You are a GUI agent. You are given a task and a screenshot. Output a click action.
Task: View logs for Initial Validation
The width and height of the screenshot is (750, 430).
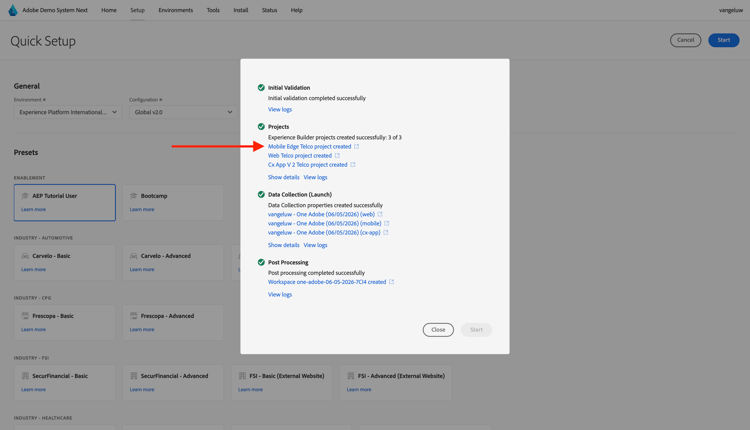[x=280, y=110]
